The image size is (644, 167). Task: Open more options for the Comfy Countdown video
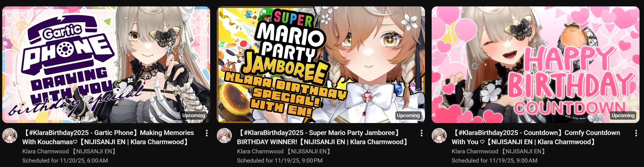(x=636, y=133)
